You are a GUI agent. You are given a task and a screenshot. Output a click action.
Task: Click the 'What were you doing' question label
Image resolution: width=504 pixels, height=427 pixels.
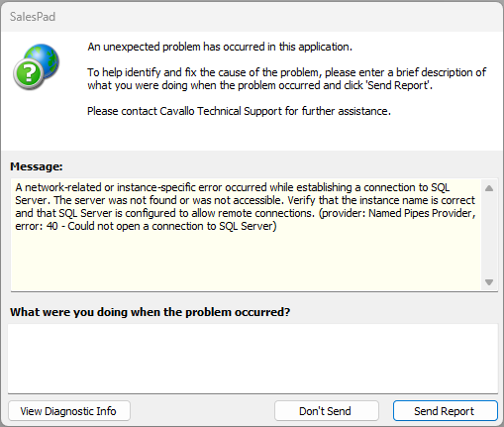[150, 312]
